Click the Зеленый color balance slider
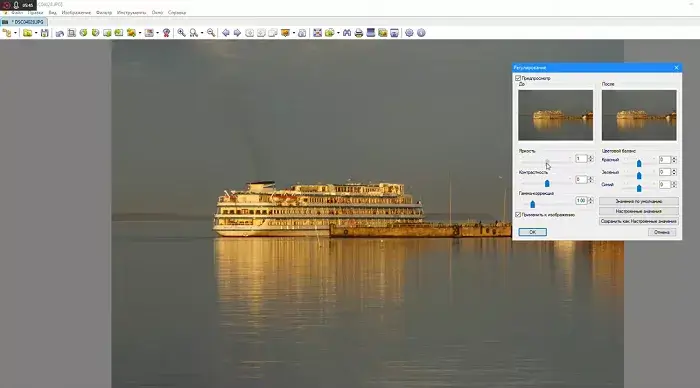Screen dimensions: 700x388 pos(639,175)
